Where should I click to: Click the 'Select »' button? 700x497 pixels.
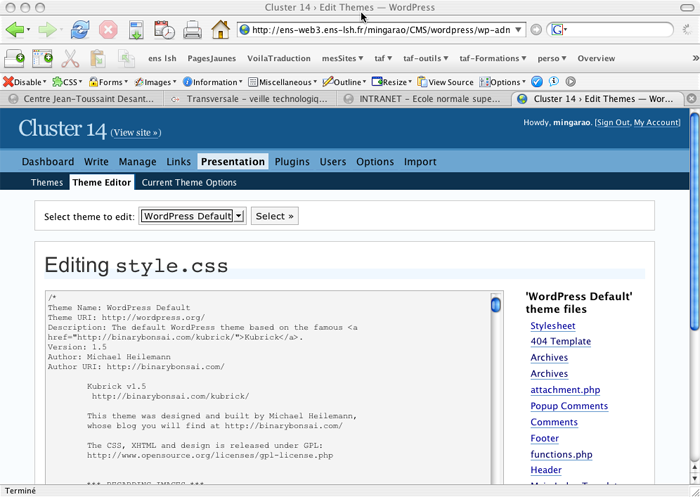pyautogui.click(x=275, y=216)
